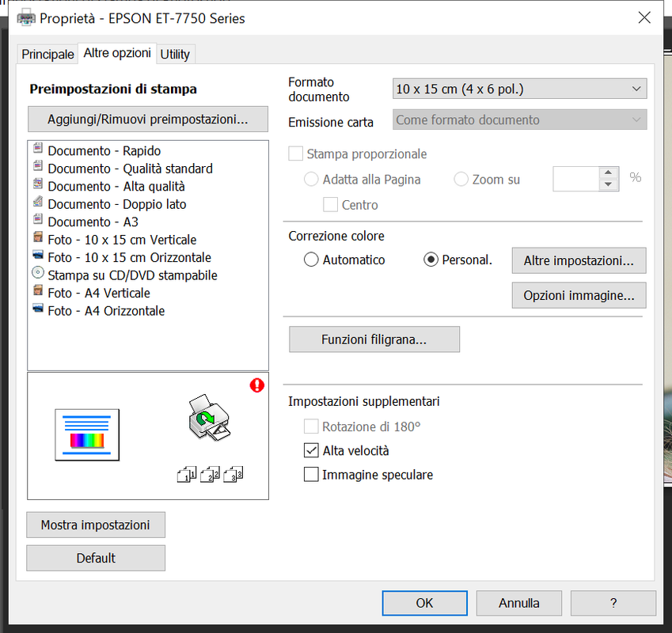The height and width of the screenshot is (633, 672).
Task: Decrease zoom percentage with down arrow
Action: [x=608, y=184]
